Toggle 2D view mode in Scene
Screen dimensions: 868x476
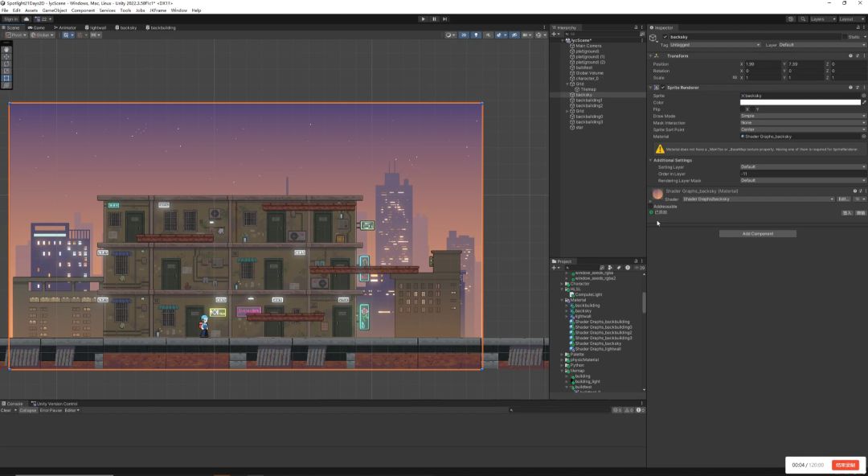click(x=464, y=35)
